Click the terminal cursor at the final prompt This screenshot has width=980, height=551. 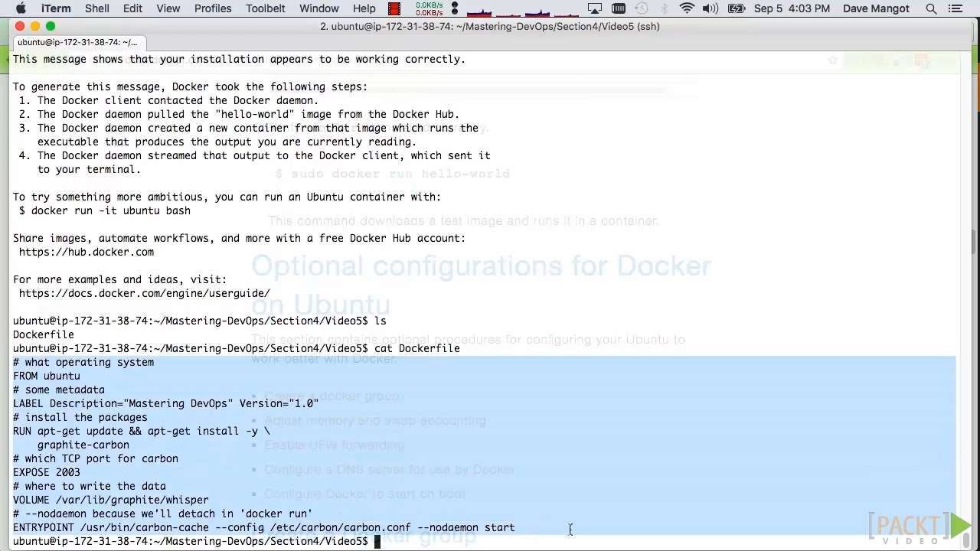(x=377, y=542)
